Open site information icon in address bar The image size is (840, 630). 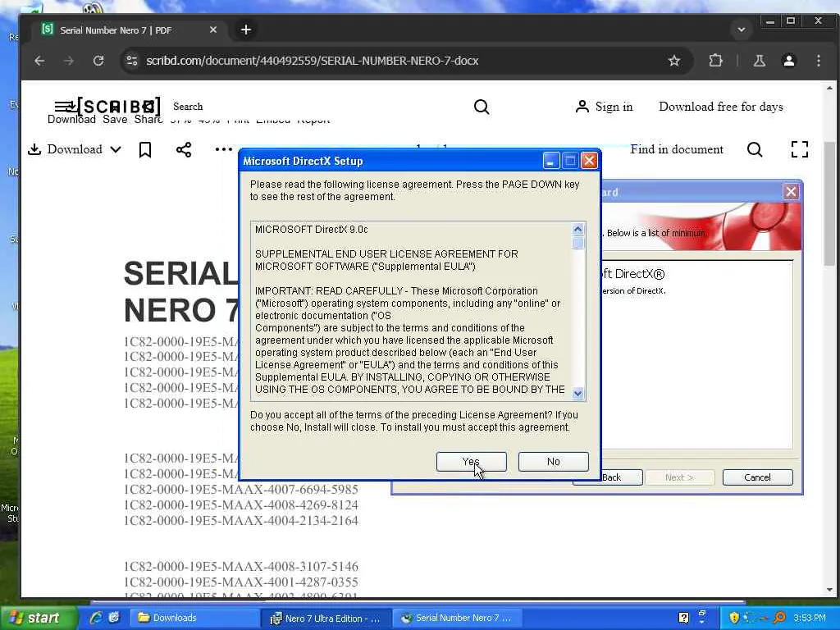tap(132, 61)
